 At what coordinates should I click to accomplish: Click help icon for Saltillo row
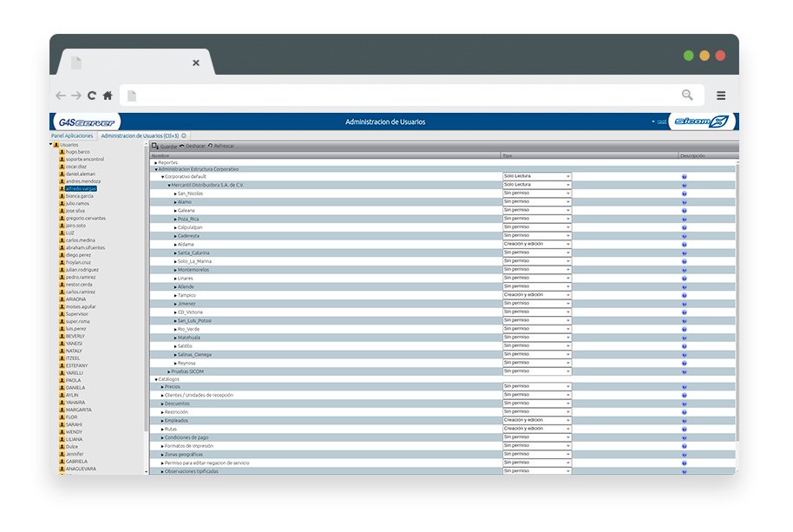tap(685, 346)
